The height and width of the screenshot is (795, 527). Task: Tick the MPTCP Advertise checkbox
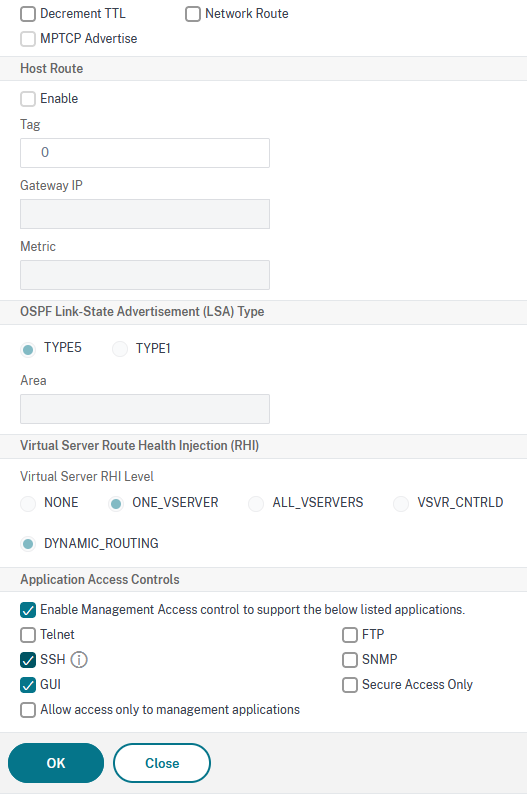[x=28, y=39]
